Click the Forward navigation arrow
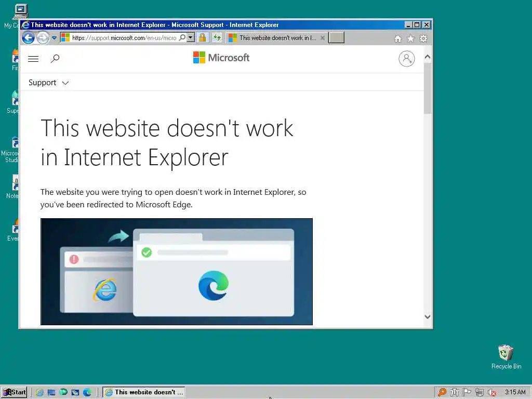Image resolution: width=532 pixels, height=399 pixels. click(x=43, y=37)
